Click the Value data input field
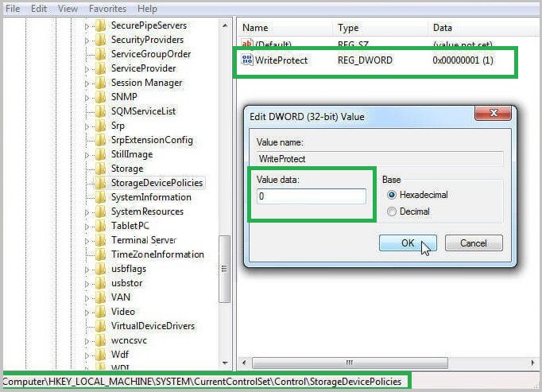 (311, 196)
